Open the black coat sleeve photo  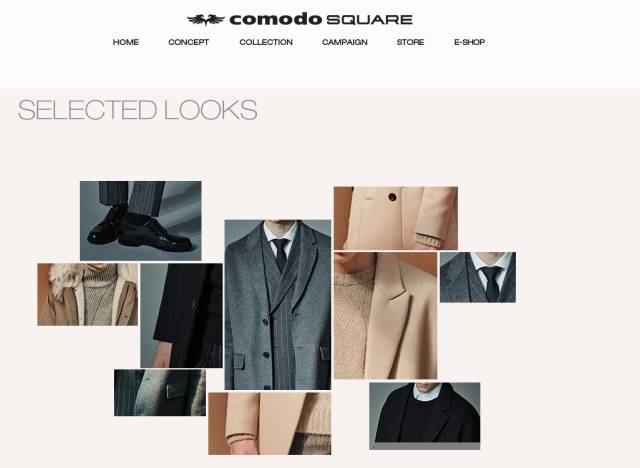[x=181, y=315]
